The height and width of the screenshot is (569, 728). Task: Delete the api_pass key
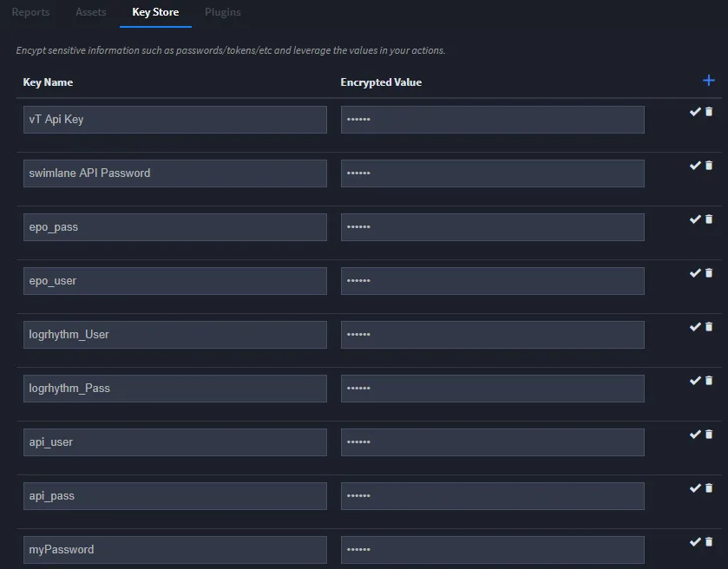(x=709, y=488)
